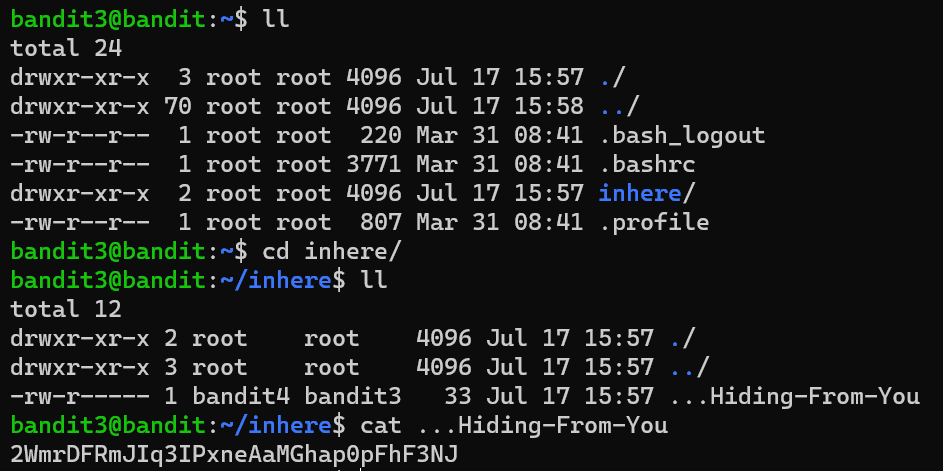Viewport: 943px width, 471px height.
Task: Click the .bash_logout file name
Action: (681, 135)
